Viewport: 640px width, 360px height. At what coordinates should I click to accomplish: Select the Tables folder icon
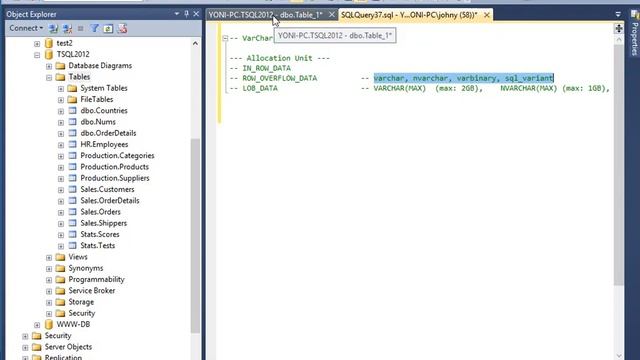[60, 77]
